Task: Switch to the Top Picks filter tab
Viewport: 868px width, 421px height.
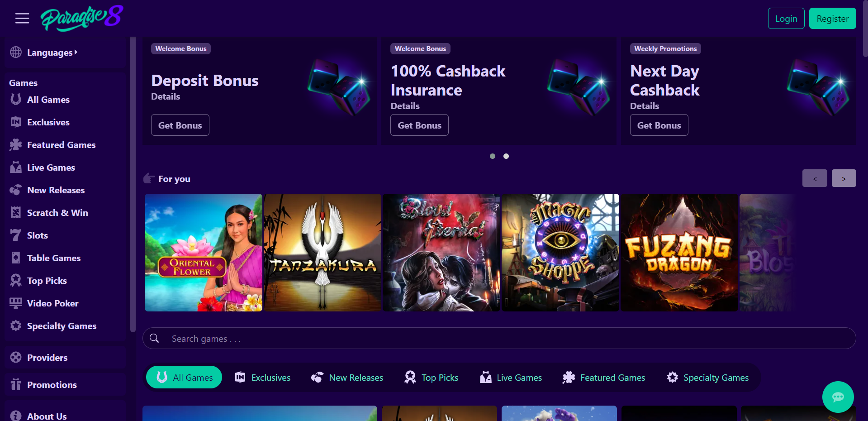Action: pos(431,378)
